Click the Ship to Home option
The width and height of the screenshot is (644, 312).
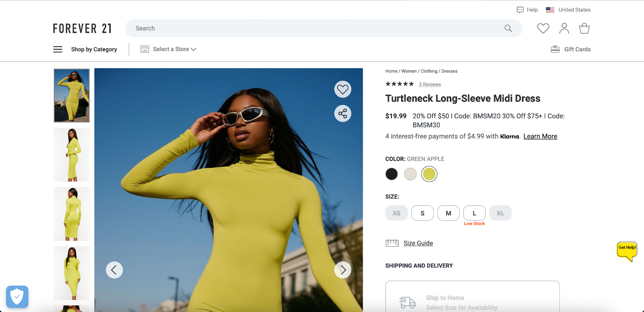point(473,297)
